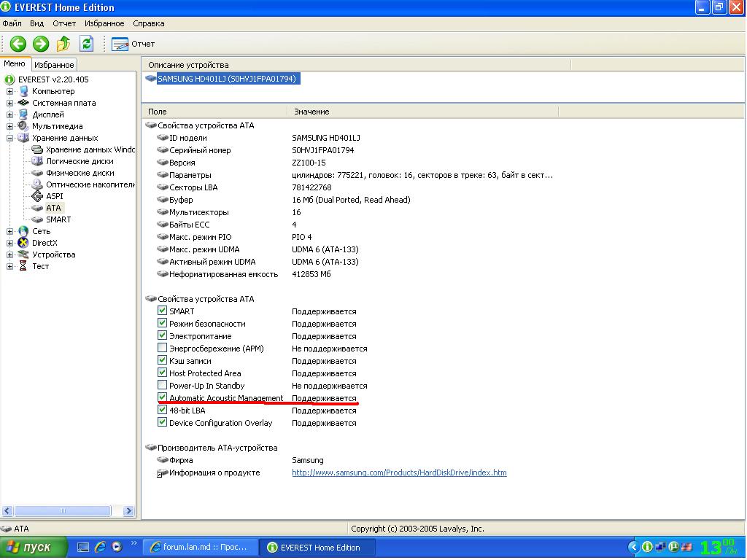The height and width of the screenshot is (560, 747).
Task: Open the Отчет report toolbar button
Action: (x=133, y=44)
